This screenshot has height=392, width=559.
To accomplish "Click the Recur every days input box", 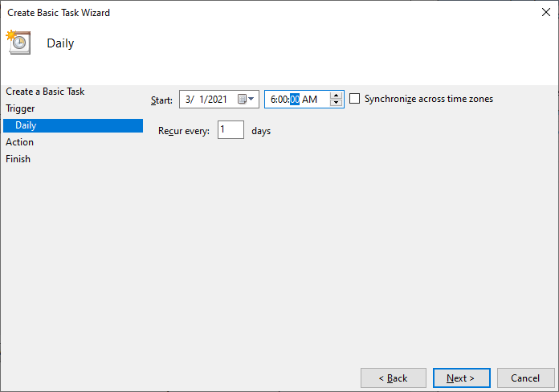I will pyautogui.click(x=231, y=130).
